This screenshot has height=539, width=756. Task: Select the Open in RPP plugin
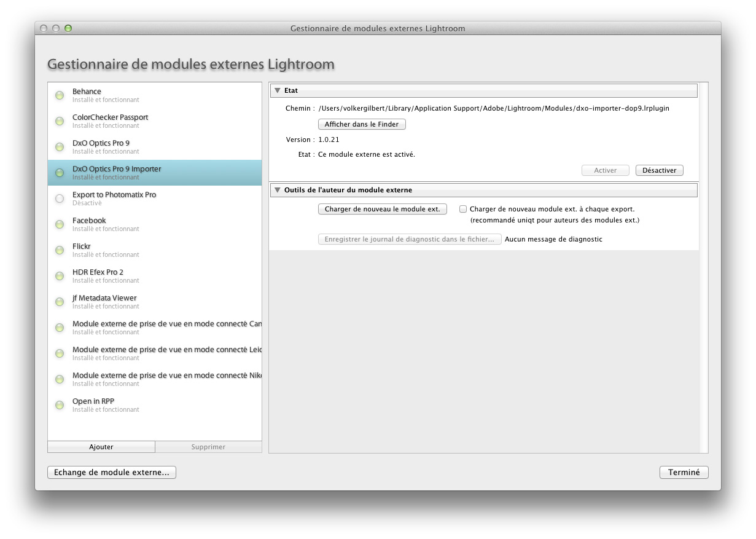click(x=155, y=405)
